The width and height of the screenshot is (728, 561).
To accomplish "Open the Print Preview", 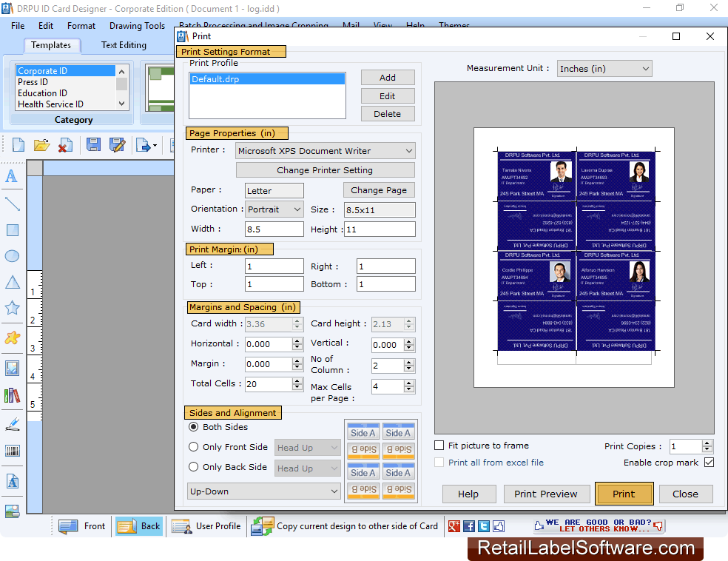I will tap(547, 494).
